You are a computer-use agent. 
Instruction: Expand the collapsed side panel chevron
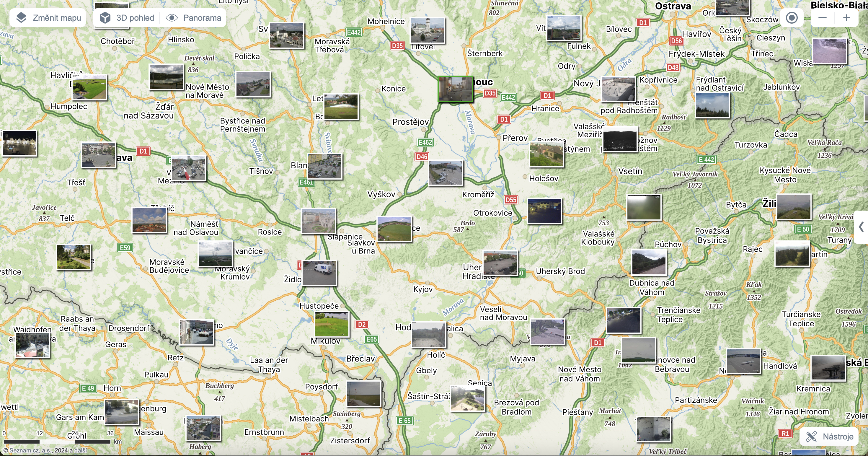[861, 227]
